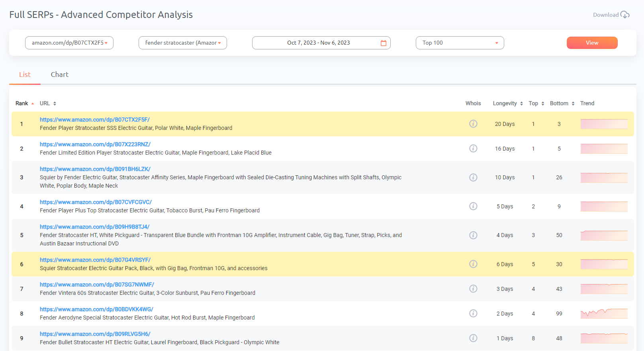Image resolution: width=644 pixels, height=351 pixels.
Task: Click the Download link text
Action: 606,15
